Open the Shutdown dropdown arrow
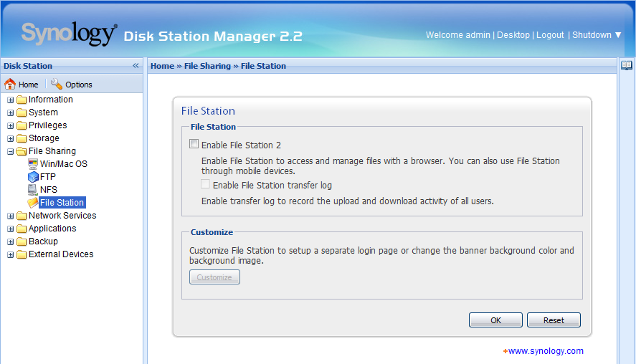This screenshot has height=364, width=636. pos(618,35)
